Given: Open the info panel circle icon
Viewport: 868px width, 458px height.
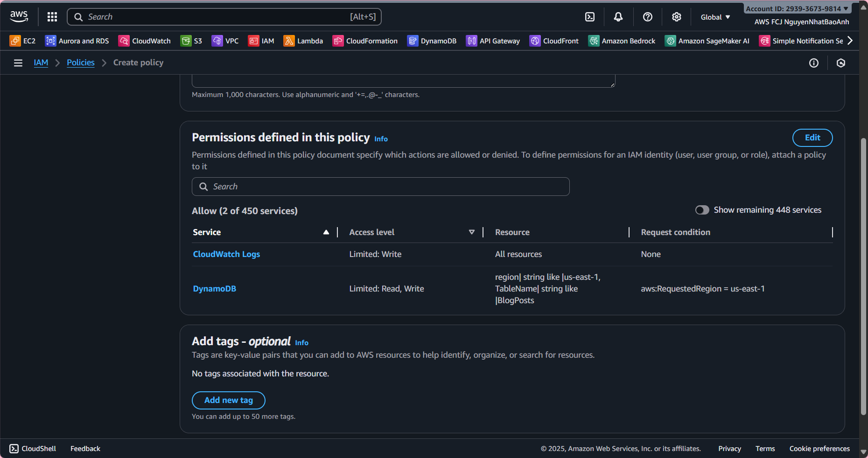Looking at the screenshot, I should pos(814,63).
